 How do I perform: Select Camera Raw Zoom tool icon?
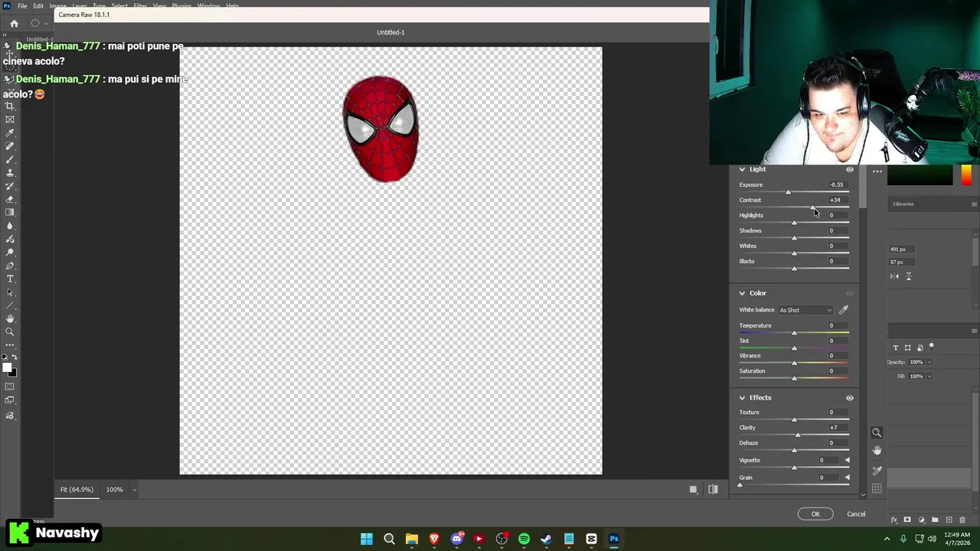point(877,432)
